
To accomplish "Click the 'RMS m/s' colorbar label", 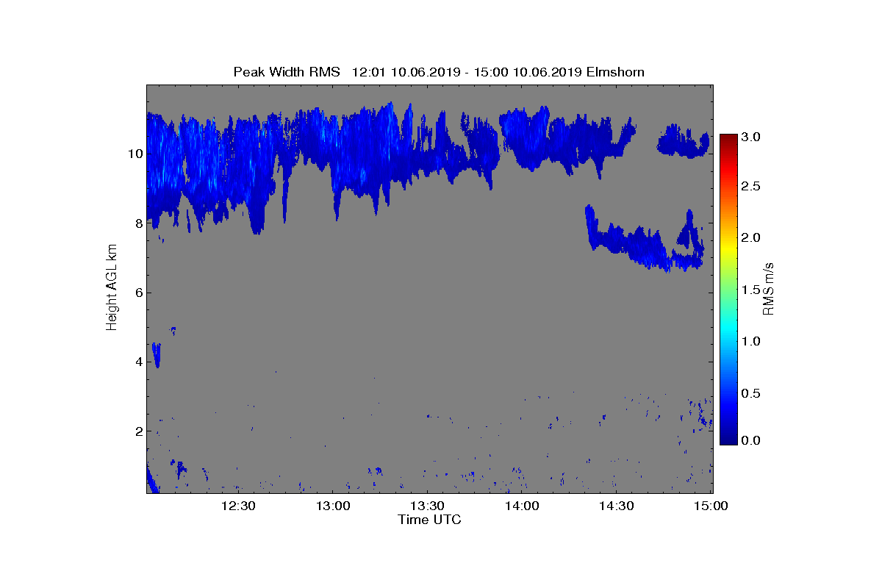I will click(x=769, y=288).
